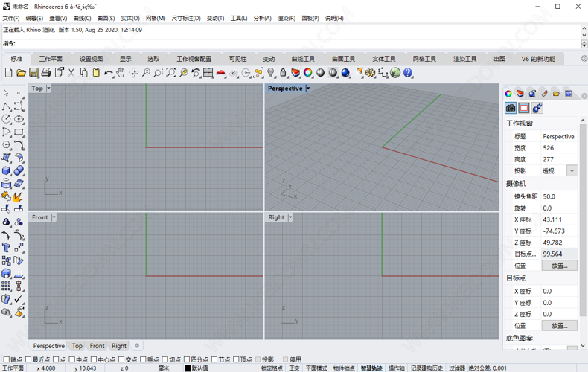Image resolution: width=588 pixels, height=372 pixels.
Task: Click the light bulb show/hide icon
Action: tap(271, 73)
